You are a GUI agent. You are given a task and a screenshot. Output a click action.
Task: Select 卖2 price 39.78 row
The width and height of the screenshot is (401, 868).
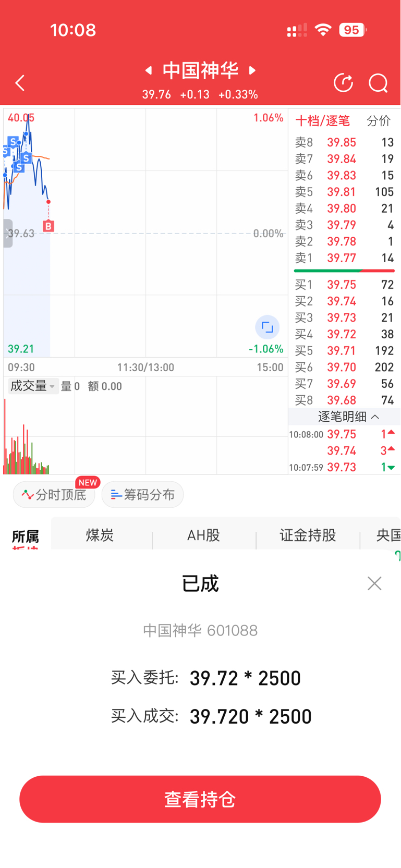(344, 241)
